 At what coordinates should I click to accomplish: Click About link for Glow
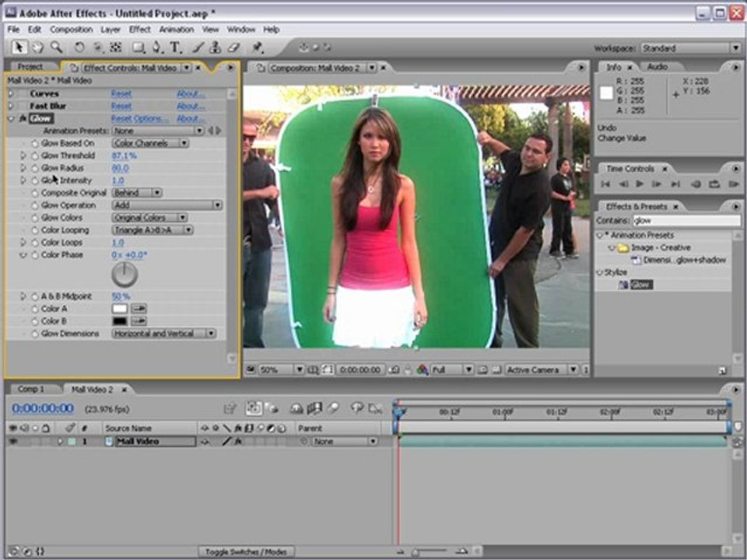click(x=191, y=118)
